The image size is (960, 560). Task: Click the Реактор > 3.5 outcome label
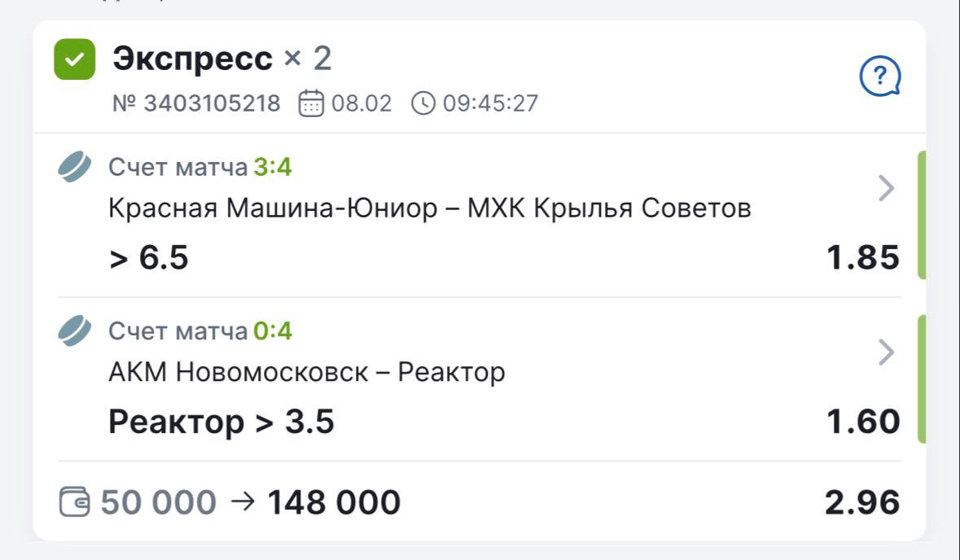point(221,422)
